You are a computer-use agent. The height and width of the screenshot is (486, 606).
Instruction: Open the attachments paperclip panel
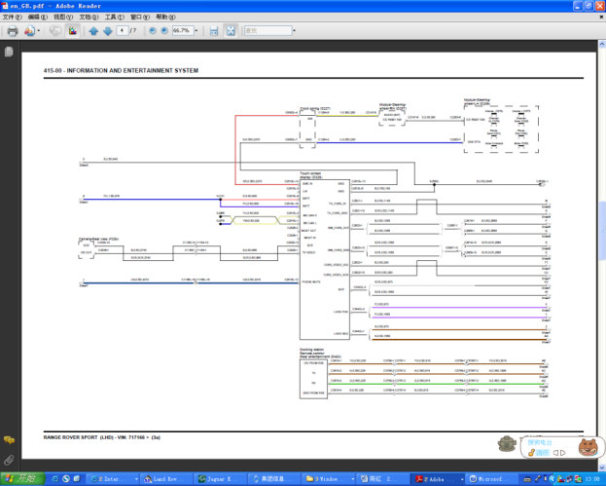[9, 459]
